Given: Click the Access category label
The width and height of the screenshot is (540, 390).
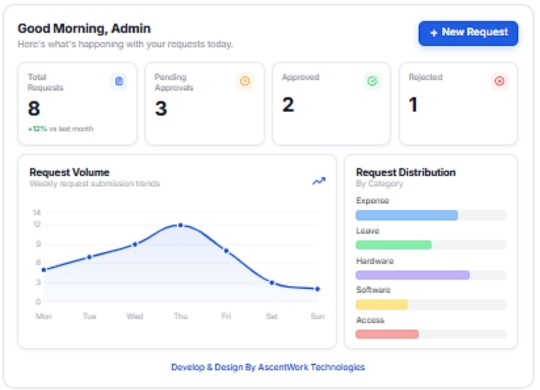Looking at the screenshot, I should click(x=370, y=320).
